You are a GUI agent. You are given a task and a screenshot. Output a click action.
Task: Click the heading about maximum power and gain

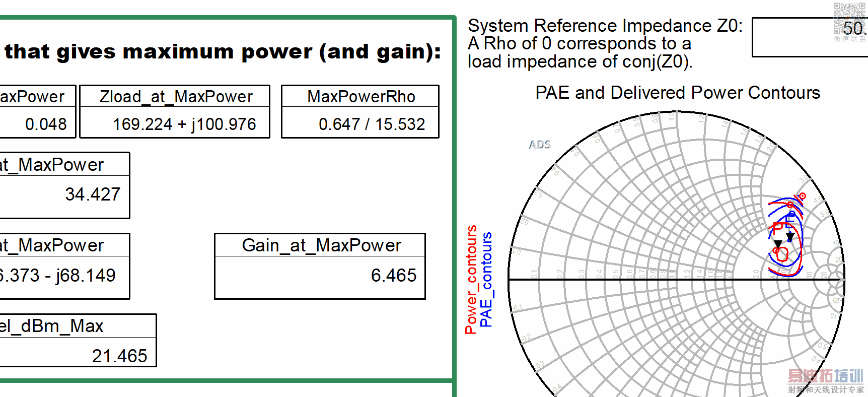point(223,52)
